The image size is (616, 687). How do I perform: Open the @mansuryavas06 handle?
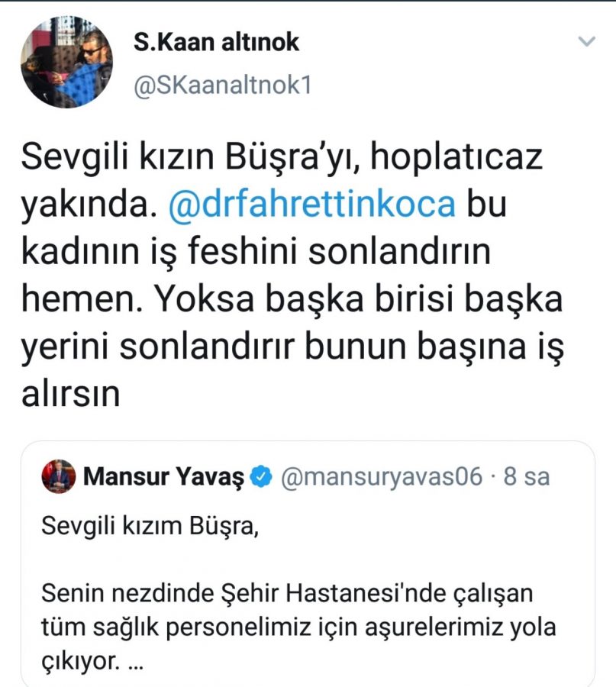[381, 476]
